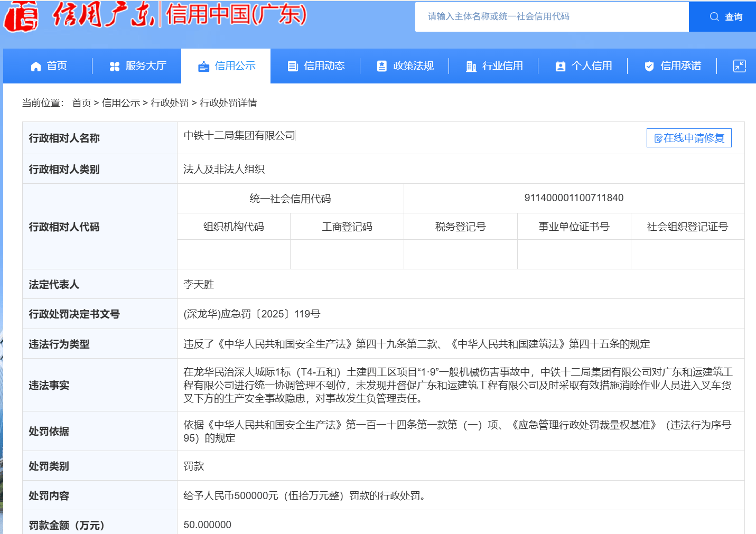Go to the 政策法规 page
This screenshot has width=756, height=534.
pos(413,66)
